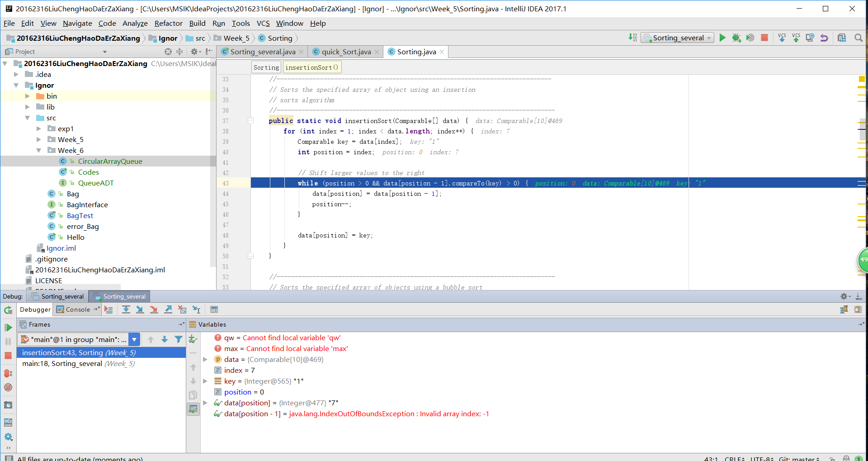
Task: Click Evaluate Expression calculator icon
Action: [x=214, y=309]
